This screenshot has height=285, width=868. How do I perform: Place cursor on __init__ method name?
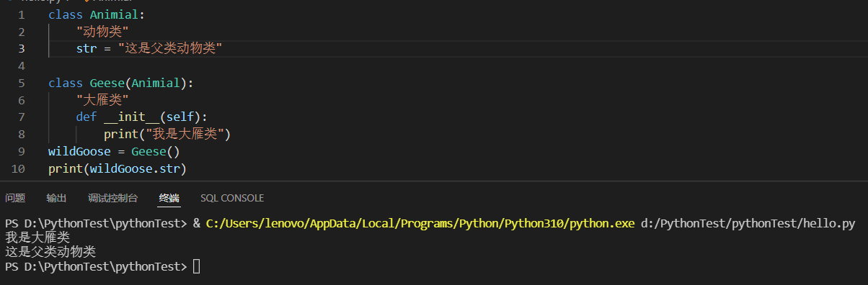point(131,117)
